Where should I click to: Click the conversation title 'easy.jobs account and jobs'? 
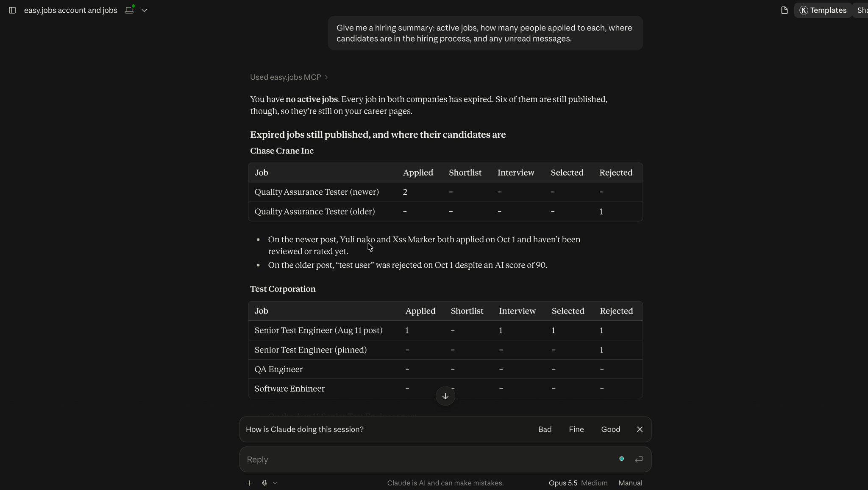point(71,10)
